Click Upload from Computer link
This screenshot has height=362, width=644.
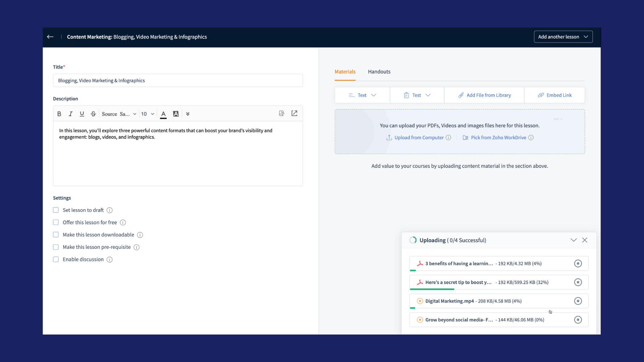419,137
